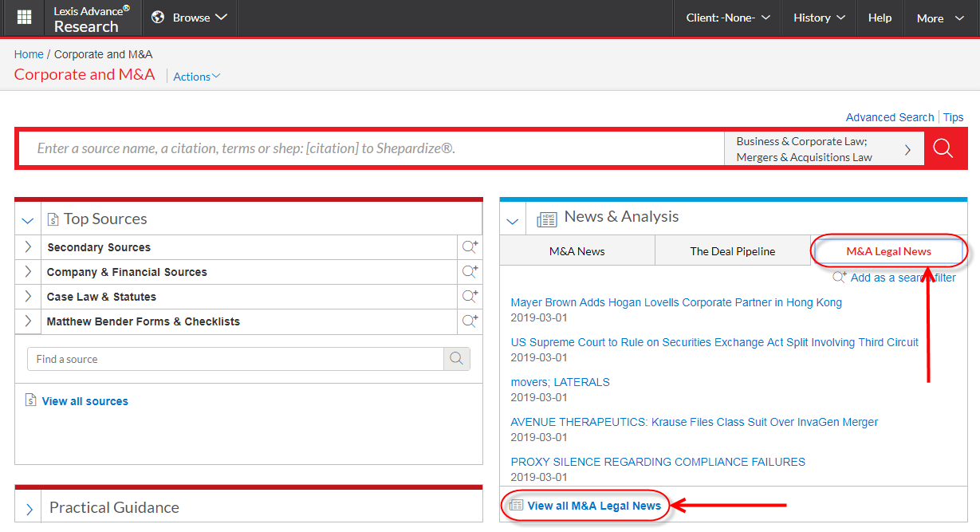Screen dimensions: 980x532
Task: Open View all M&A Legal News link
Action: click(594, 506)
